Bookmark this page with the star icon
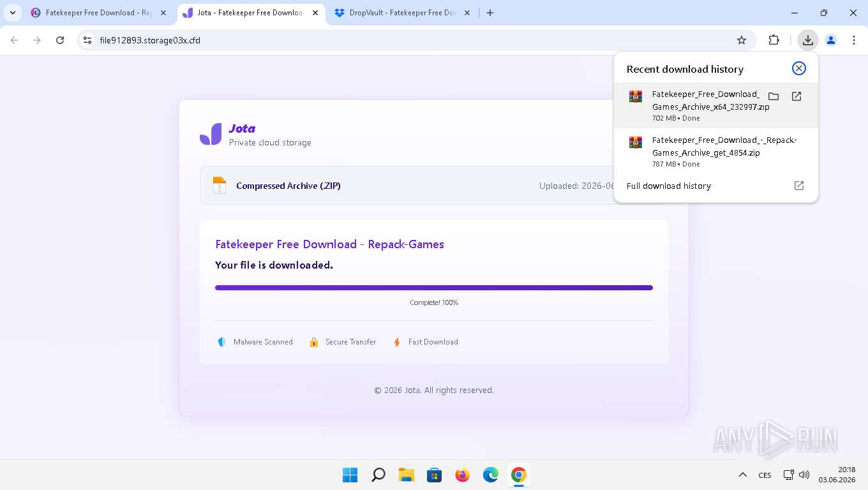This screenshot has width=868, height=490. point(742,40)
